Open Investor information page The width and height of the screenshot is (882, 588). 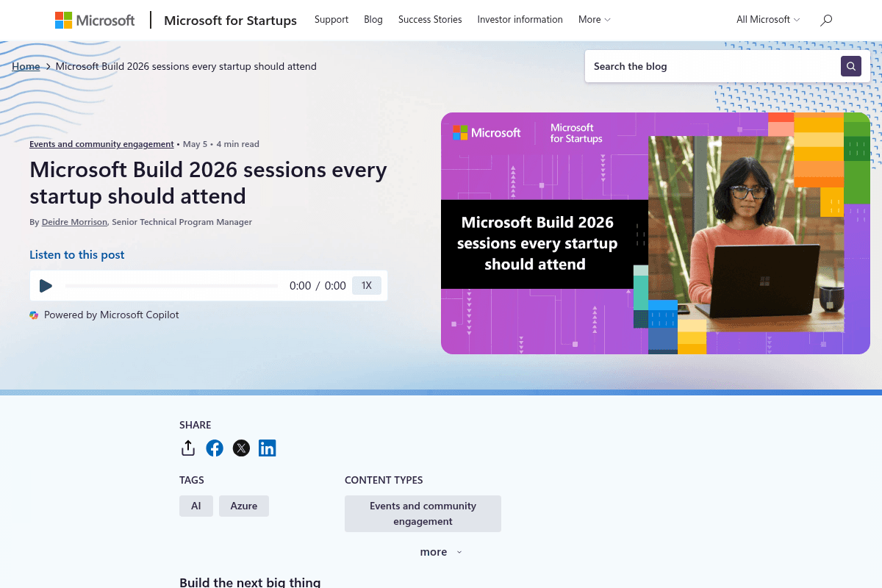tap(520, 20)
